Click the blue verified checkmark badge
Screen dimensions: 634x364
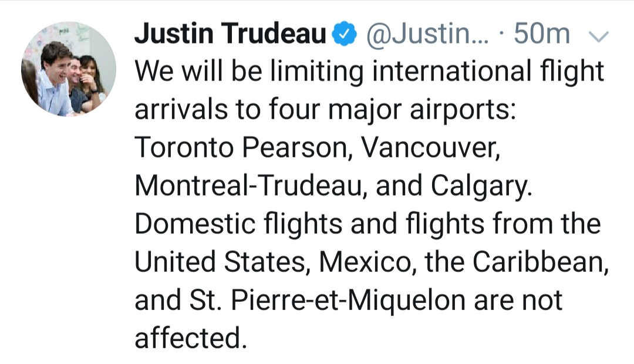tap(344, 33)
